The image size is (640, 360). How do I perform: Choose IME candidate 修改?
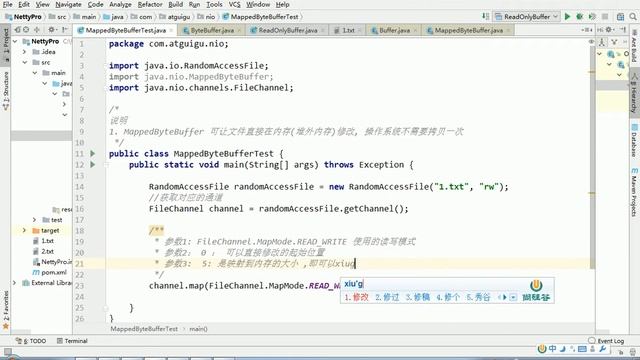357,297
